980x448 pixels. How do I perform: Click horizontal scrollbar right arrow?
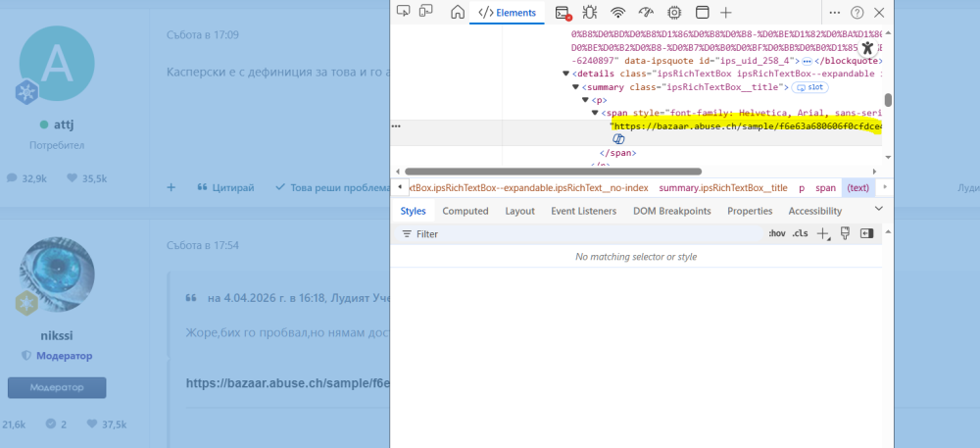click(875, 172)
